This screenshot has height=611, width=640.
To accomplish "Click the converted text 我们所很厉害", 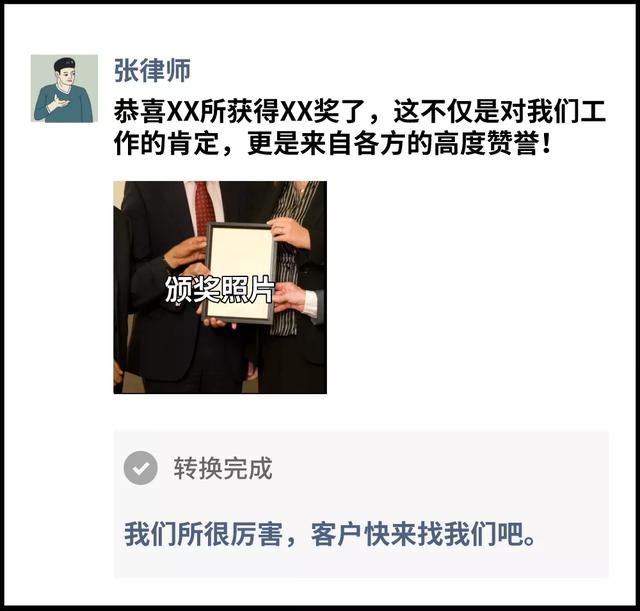I will tap(203, 534).
